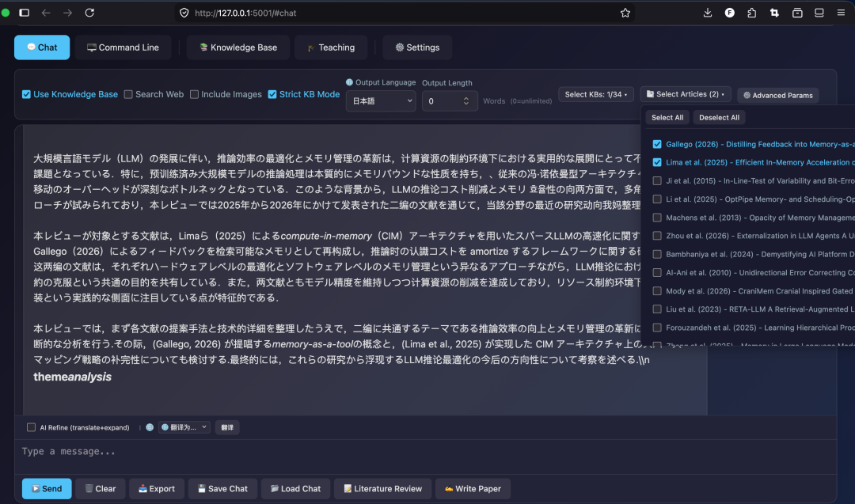
Task: Uncheck the Lima et al. (2025) article
Action: [657, 162]
